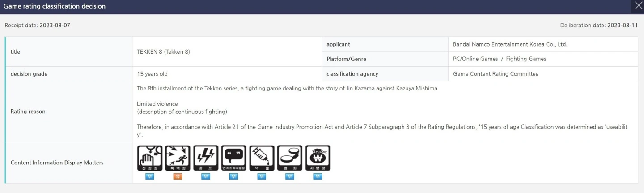Click the Bandai Namco Entertainment Korea applicant name
Image resolution: width=644 pixels, height=193 pixels.
pos(510,44)
